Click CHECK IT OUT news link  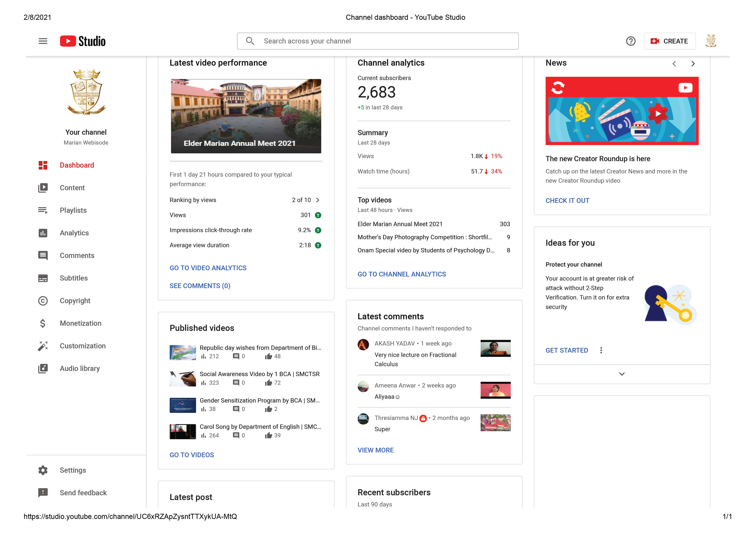point(567,201)
